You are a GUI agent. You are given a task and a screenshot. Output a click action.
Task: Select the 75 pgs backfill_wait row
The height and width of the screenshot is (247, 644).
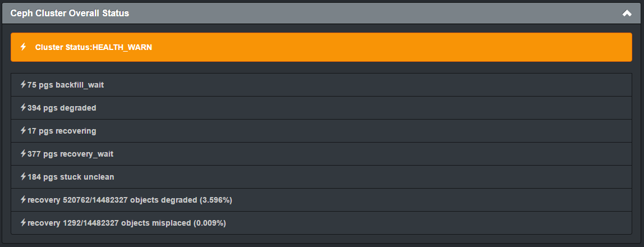pos(321,85)
